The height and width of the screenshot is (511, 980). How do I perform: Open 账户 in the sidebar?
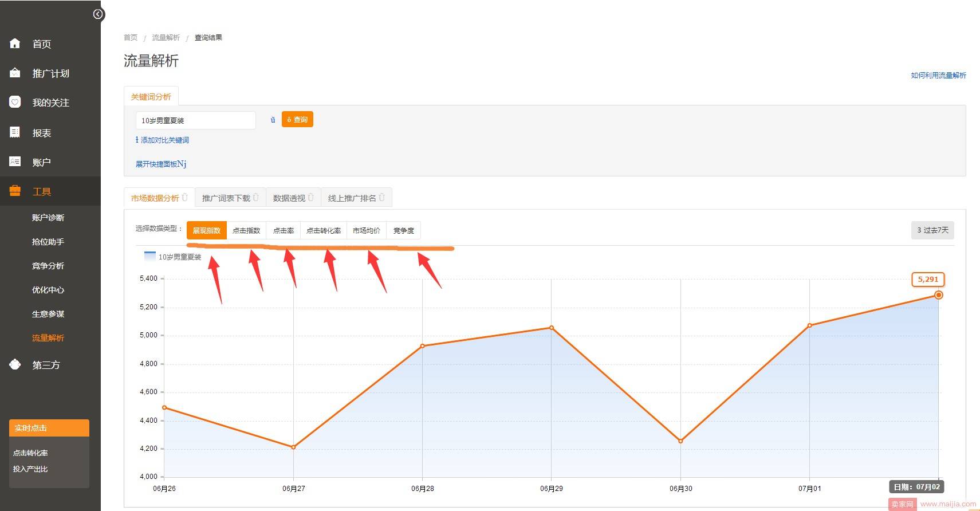42,162
